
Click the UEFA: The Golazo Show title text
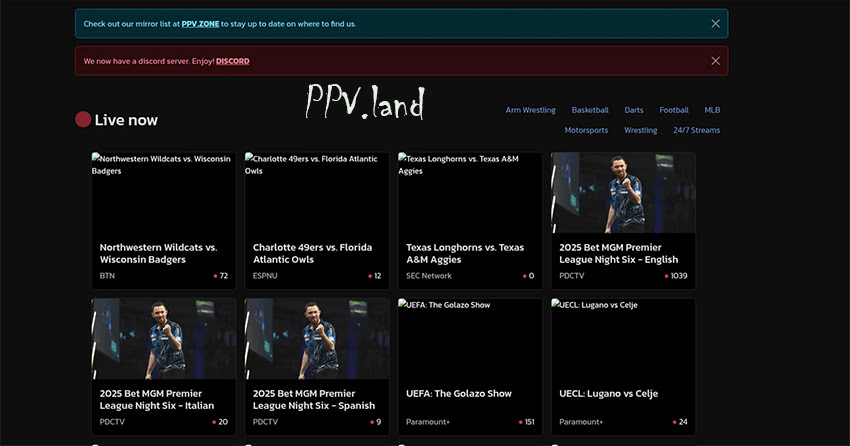tap(459, 393)
